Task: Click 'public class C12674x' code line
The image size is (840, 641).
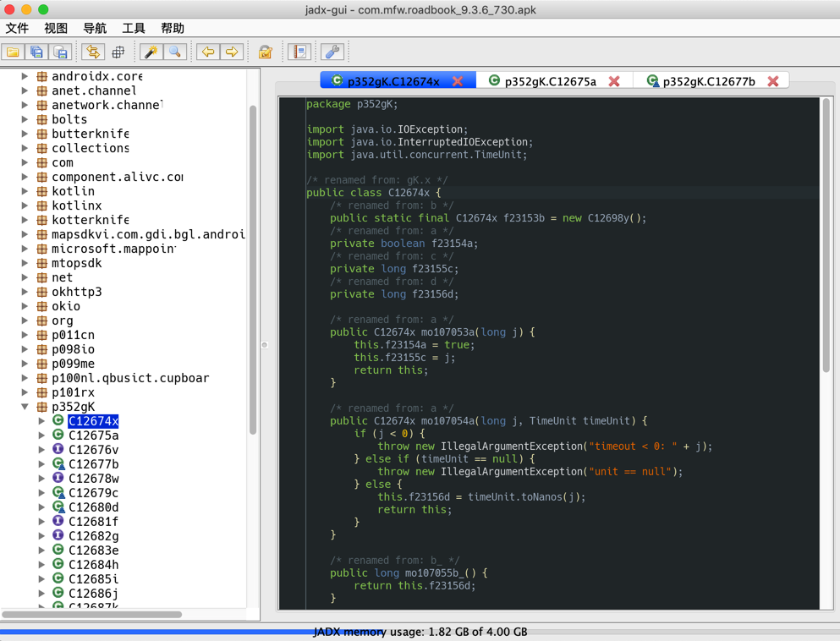Action: click(x=374, y=192)
